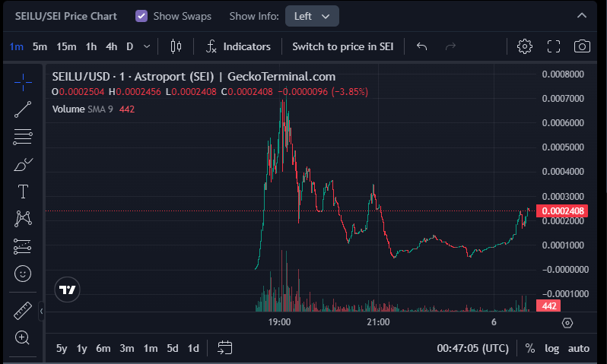Open chart settings gear
The height and width of the screenshot is (364, 607).
click(x=525, y=46)
